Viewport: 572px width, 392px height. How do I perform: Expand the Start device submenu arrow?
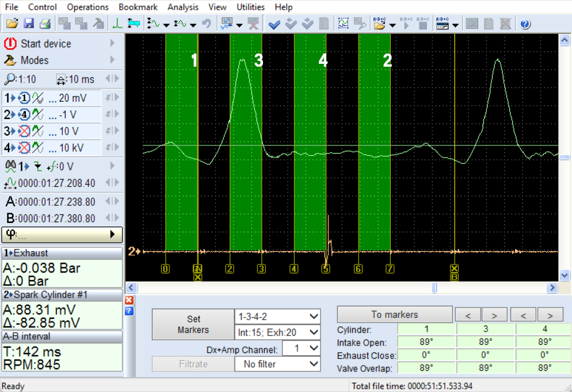pyautogui.click(x=112, y=43)
